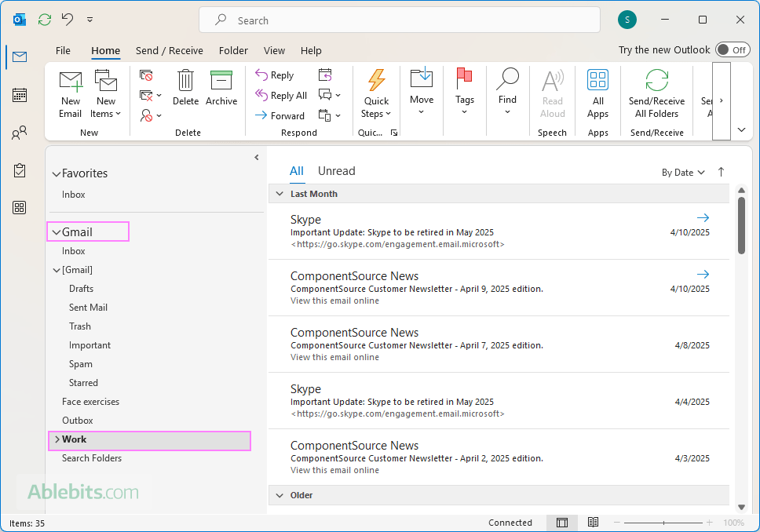Open the File menu
Viewport: 760px width, 532px height.
click(63, 51)
